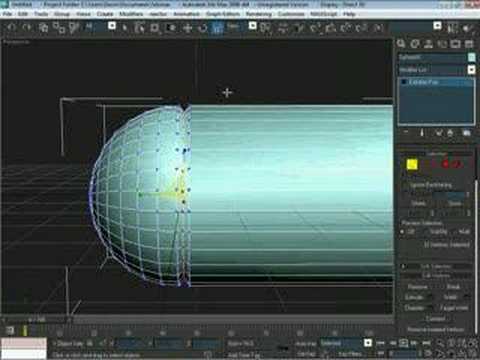This screenshot has width=480, height=360.
Task: Activate the Select and Rotate tool
Action: click(x=202, y=28)
